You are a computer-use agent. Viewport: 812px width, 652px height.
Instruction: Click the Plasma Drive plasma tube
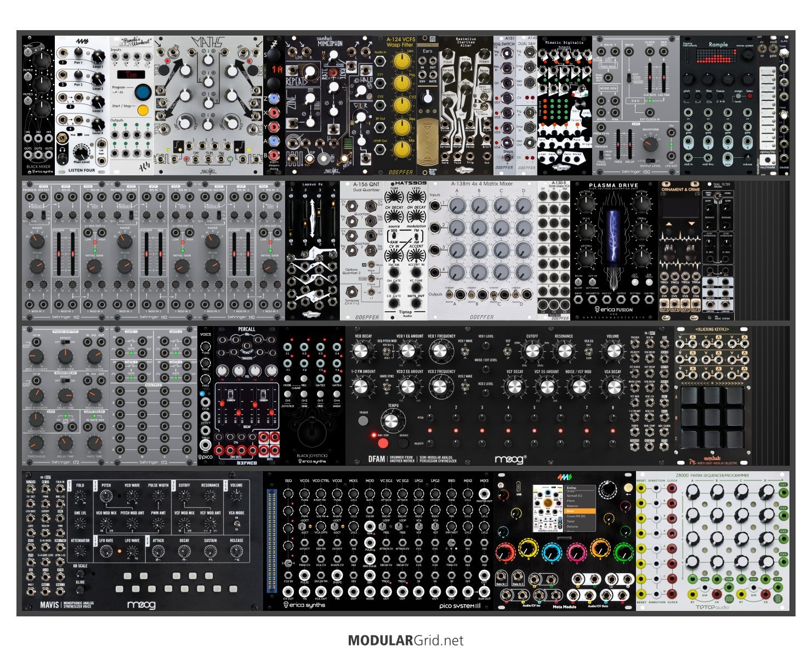tap(614, 236)
